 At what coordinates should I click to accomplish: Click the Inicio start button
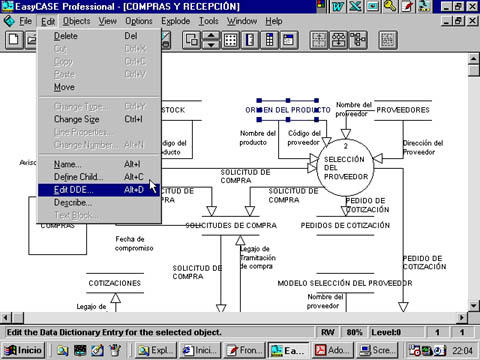click(23, 350)
